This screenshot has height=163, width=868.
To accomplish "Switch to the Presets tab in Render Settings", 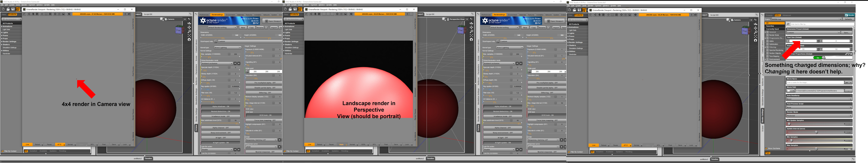I will point(769,15).
